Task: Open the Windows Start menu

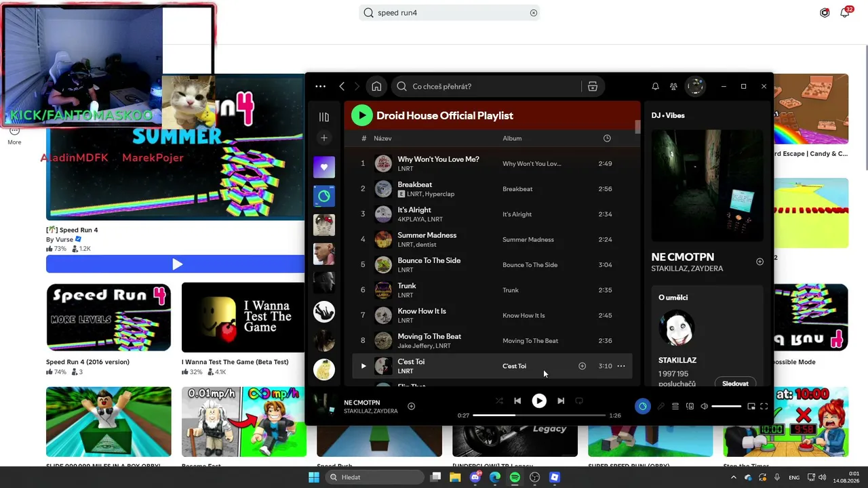Action: 314,477
